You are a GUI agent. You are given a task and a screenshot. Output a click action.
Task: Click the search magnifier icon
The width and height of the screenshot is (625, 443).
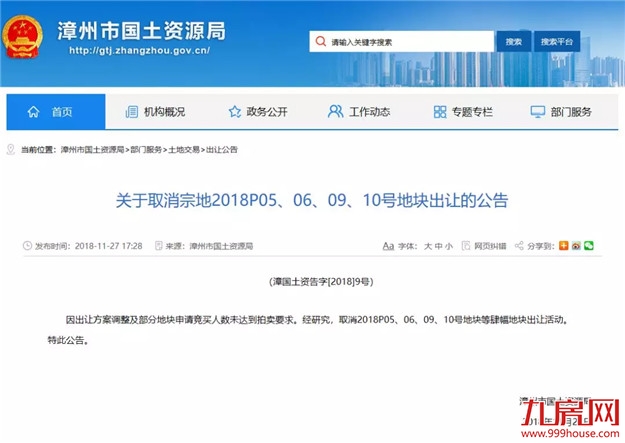pyautogui.click(x=320, y=41)
